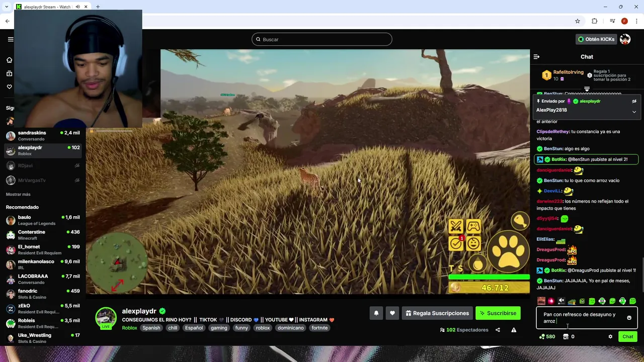Click the gamepad icon in game HUD

click(x=473, y=227)
